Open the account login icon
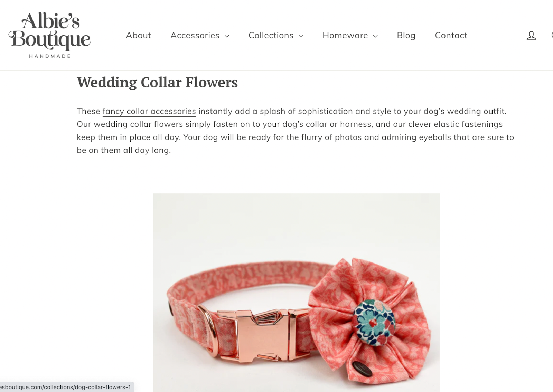The height and width of the screenshot is (392, 553). click(x=531, y=36)
